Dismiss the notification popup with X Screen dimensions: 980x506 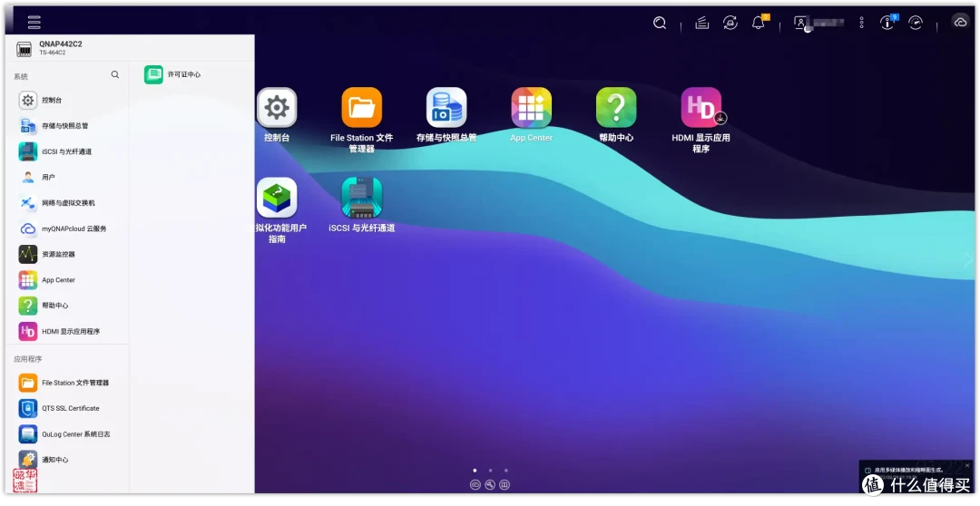tap(967, 465)
